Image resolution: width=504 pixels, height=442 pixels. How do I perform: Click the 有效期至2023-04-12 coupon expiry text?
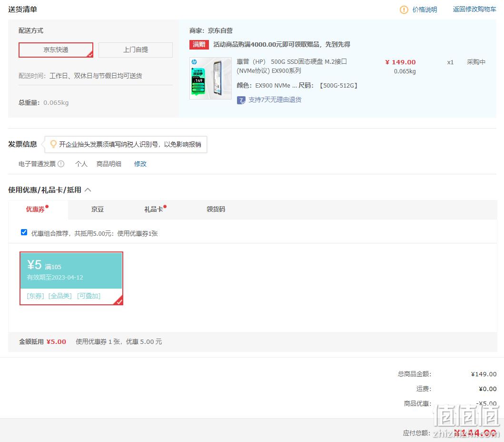point(55,277)
